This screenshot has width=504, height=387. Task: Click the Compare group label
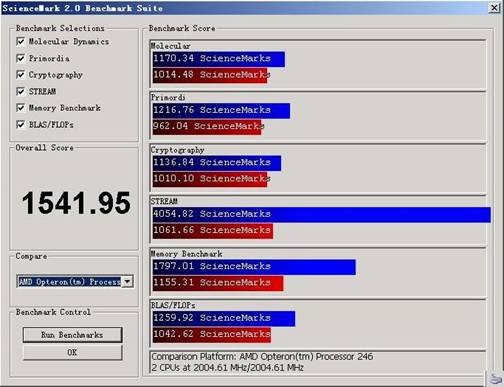(x=31, y=256)
